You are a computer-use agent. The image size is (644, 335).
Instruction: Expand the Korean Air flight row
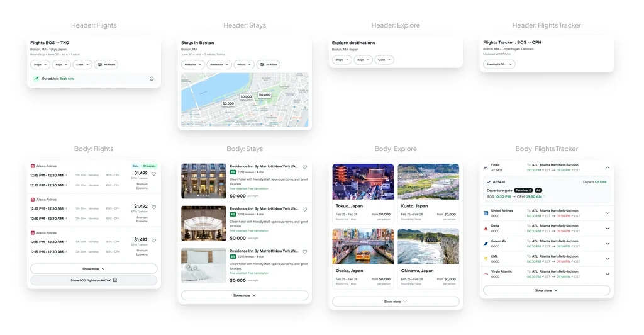608,243
